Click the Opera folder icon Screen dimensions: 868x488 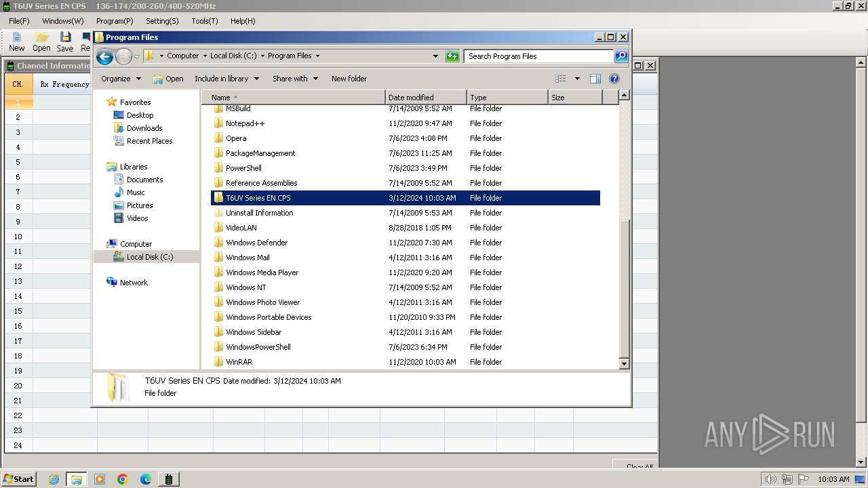pos(218,138)
